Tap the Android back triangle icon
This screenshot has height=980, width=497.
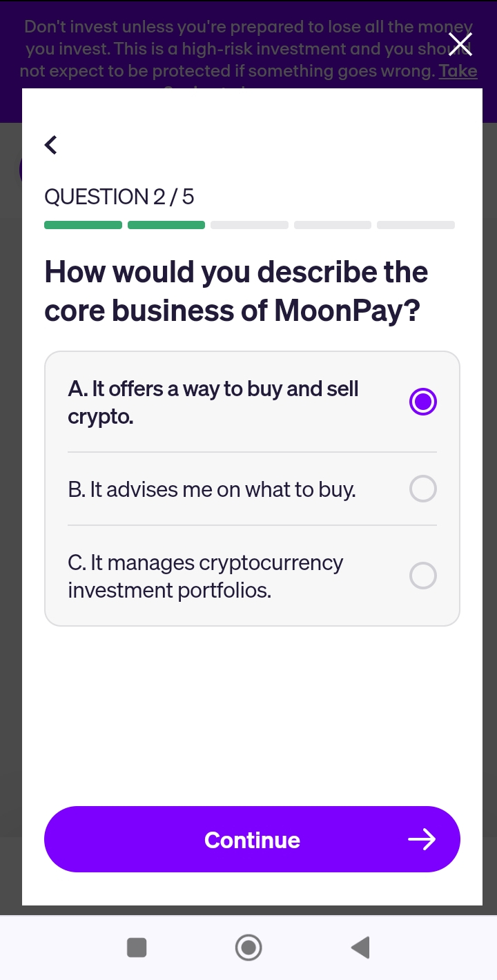(x=360, y=948)
